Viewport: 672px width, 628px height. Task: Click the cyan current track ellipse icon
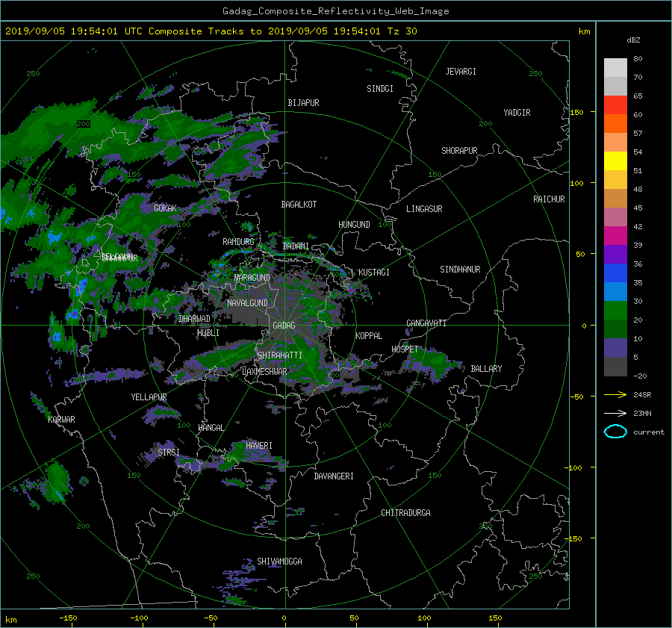pos(615,432)
